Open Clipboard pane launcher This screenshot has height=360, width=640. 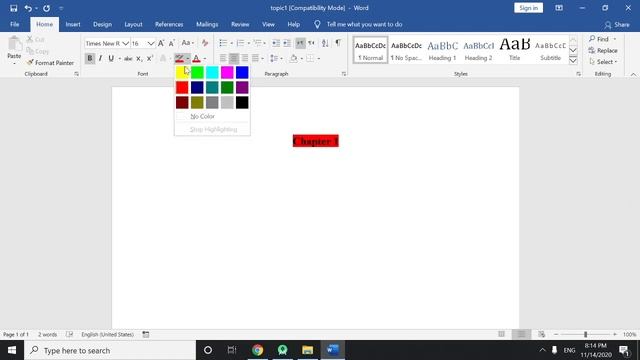coord(76,74)
